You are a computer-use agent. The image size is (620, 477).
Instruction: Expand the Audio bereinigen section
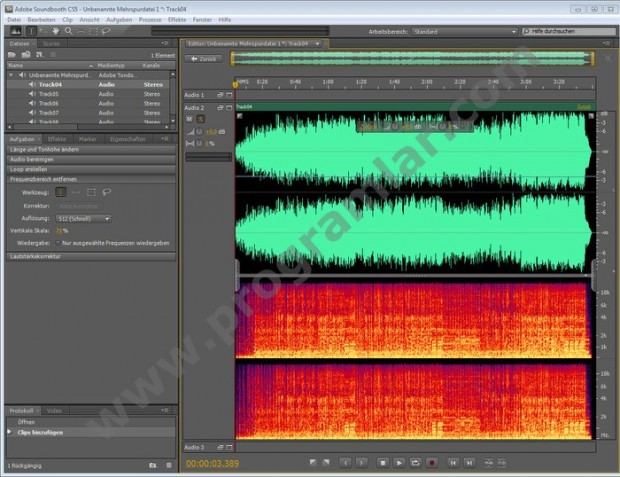(x=91, y=159)
